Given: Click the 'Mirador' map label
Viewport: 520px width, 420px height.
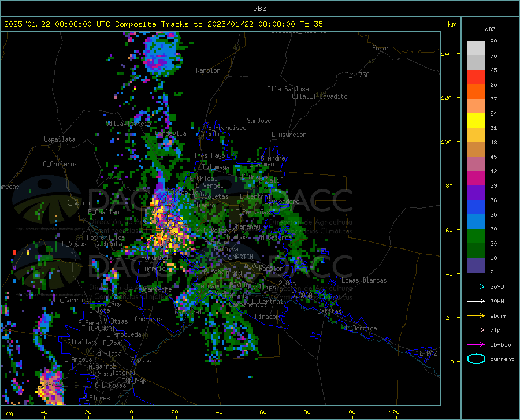Looking at the screenshot, I should pos(266,317).
